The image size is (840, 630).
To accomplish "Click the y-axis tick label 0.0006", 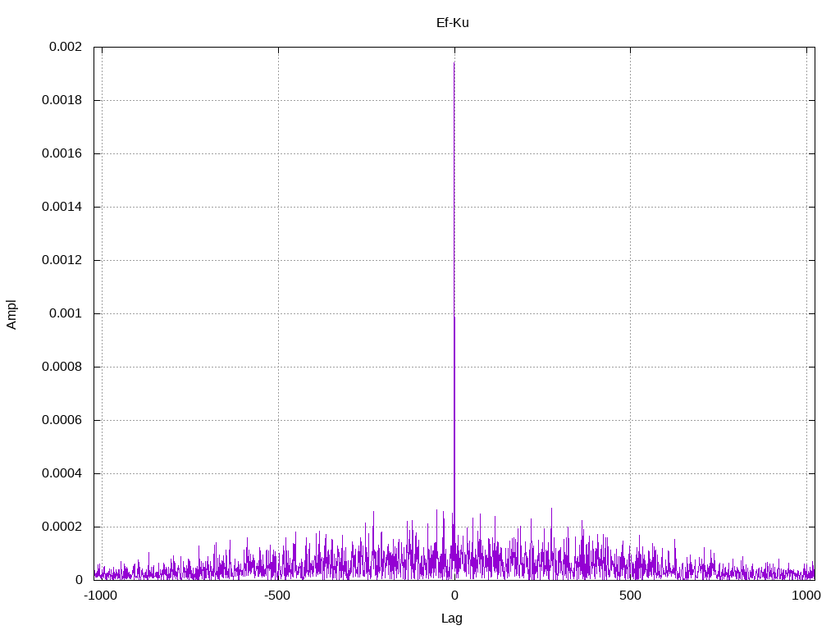I will (x=62, y=420).
